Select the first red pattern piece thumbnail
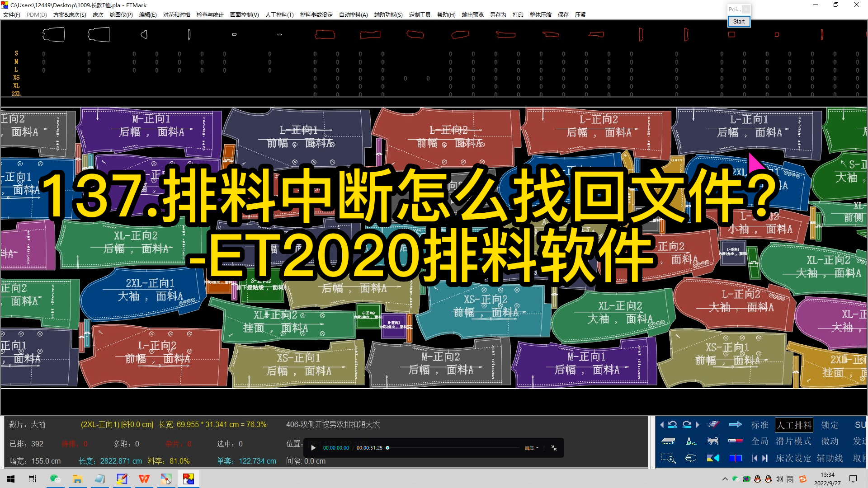 (325, 34)
